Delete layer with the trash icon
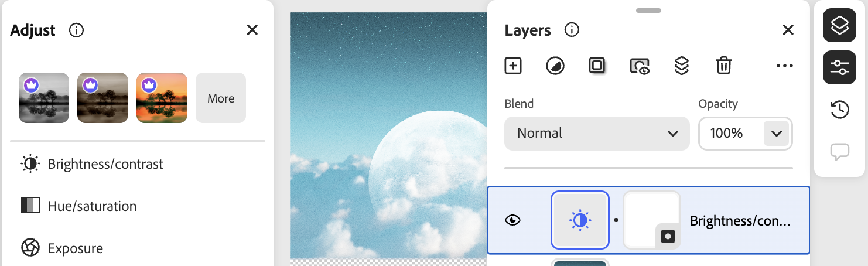Viewport: 868px width, 266px height. 724,66
